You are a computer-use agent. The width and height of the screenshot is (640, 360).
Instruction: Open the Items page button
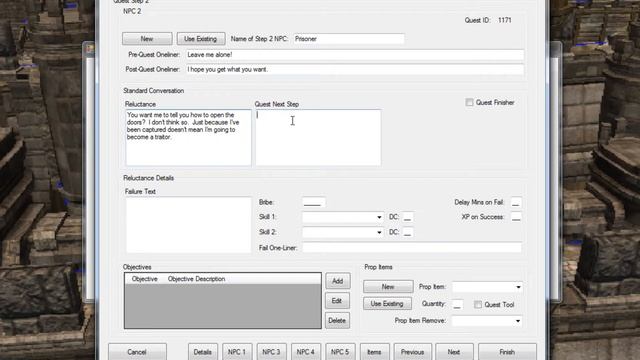click(x=374, y=352)
